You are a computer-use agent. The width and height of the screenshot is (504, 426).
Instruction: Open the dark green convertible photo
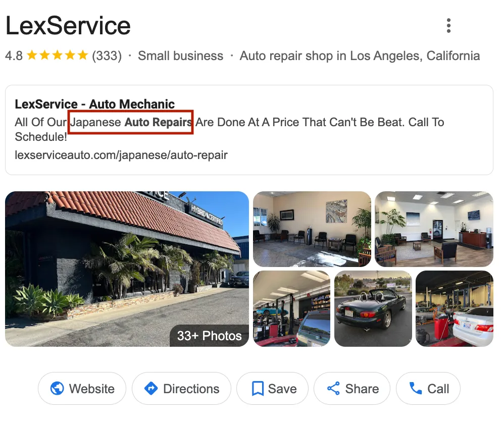point(373,308)
